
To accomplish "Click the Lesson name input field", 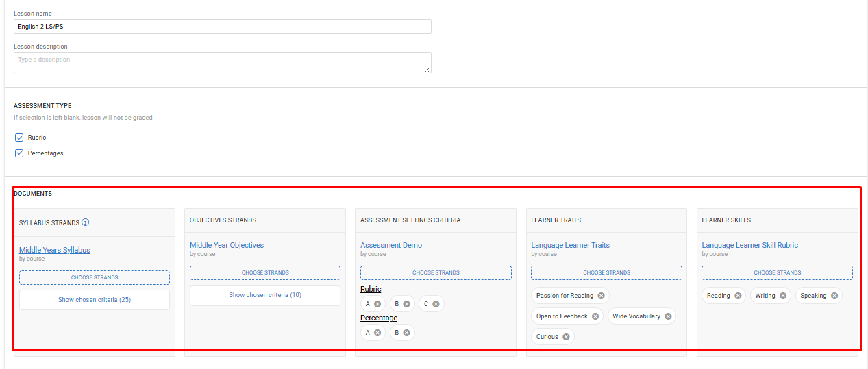I will (x=223, y=26).
